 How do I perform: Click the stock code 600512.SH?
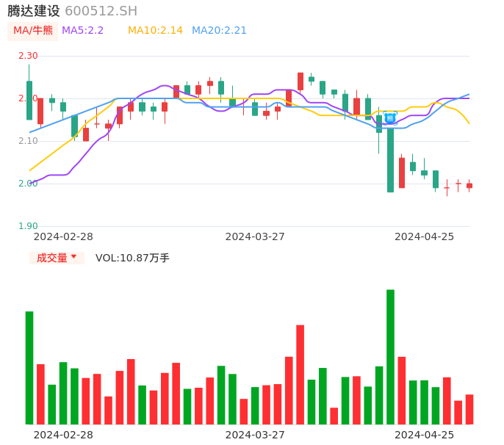click(101, 11)
